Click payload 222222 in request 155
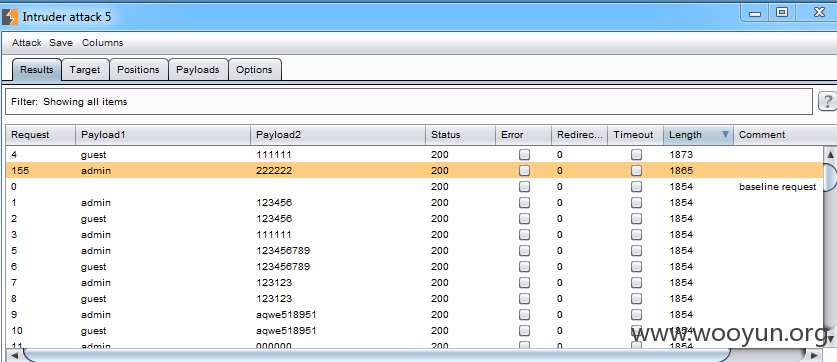This screenshot has width=837, height=362. [274, 171]
